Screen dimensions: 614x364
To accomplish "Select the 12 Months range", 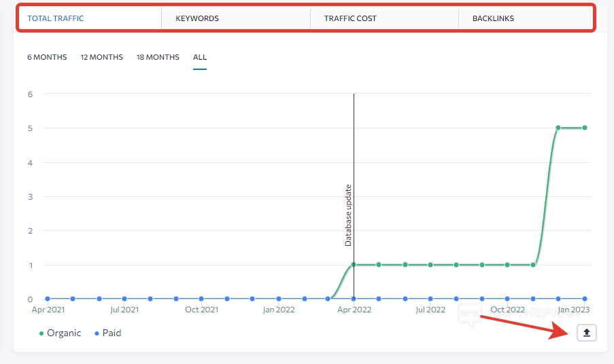I will point(101,57).
